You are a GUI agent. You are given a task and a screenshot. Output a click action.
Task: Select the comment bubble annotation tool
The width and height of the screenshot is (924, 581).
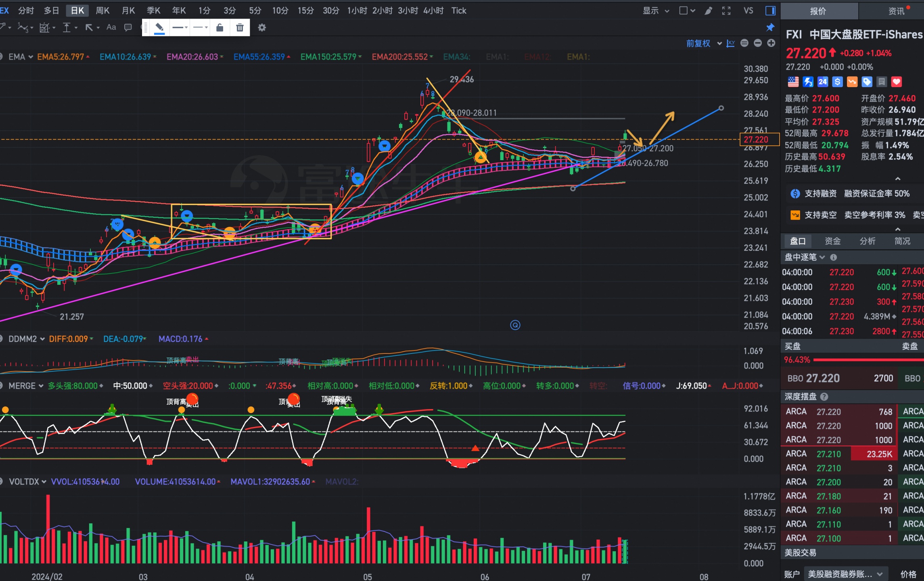(x=128, y=27)
